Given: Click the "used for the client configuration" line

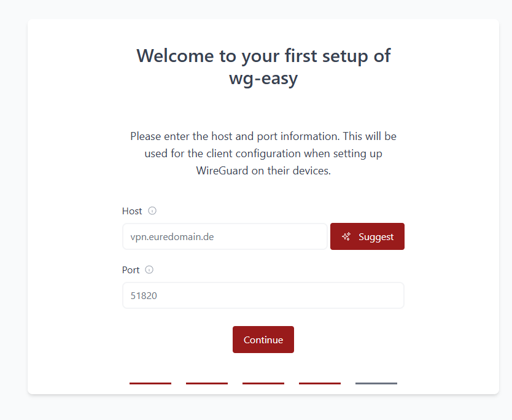Looking at the screenshot, I should pos(263,154).
